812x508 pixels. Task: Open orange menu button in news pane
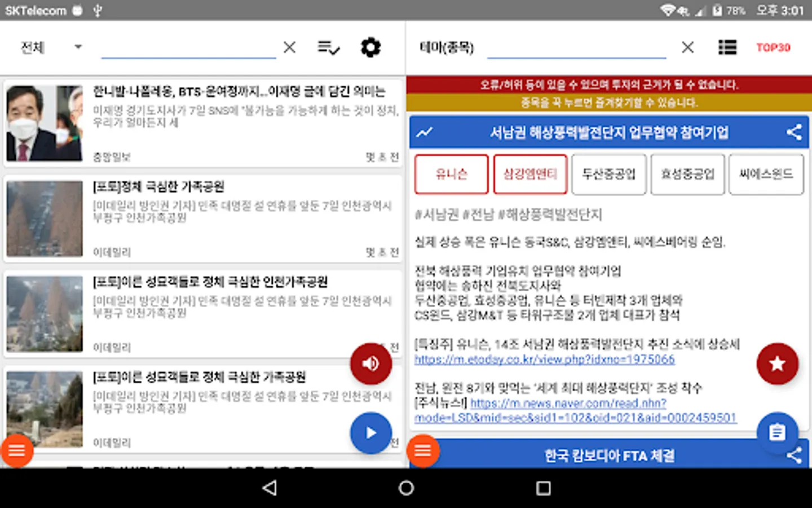(17, 450)
